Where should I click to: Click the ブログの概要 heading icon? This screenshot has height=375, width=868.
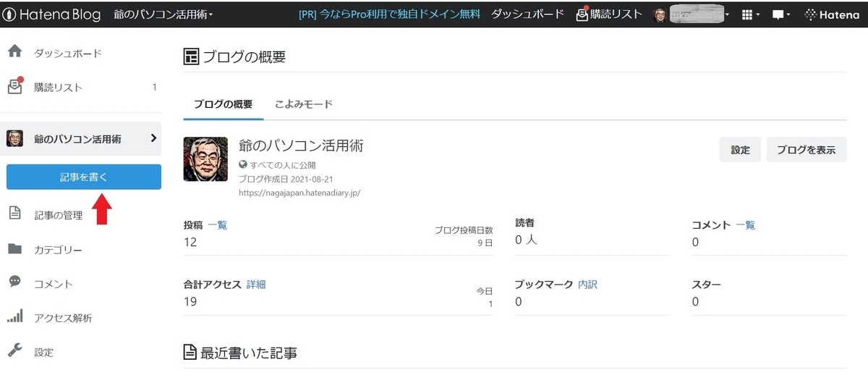(x=191, y=56)
